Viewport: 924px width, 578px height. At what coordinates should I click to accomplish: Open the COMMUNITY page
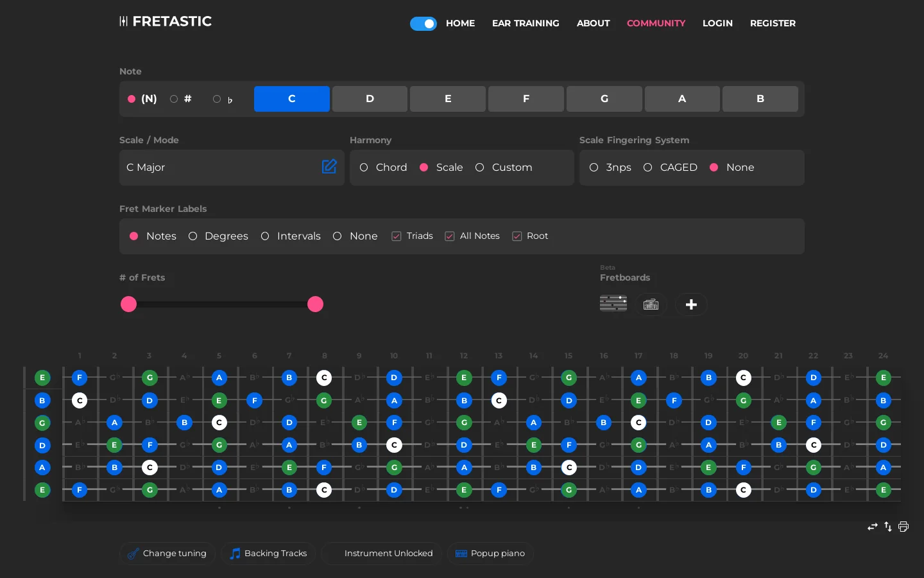656,23
